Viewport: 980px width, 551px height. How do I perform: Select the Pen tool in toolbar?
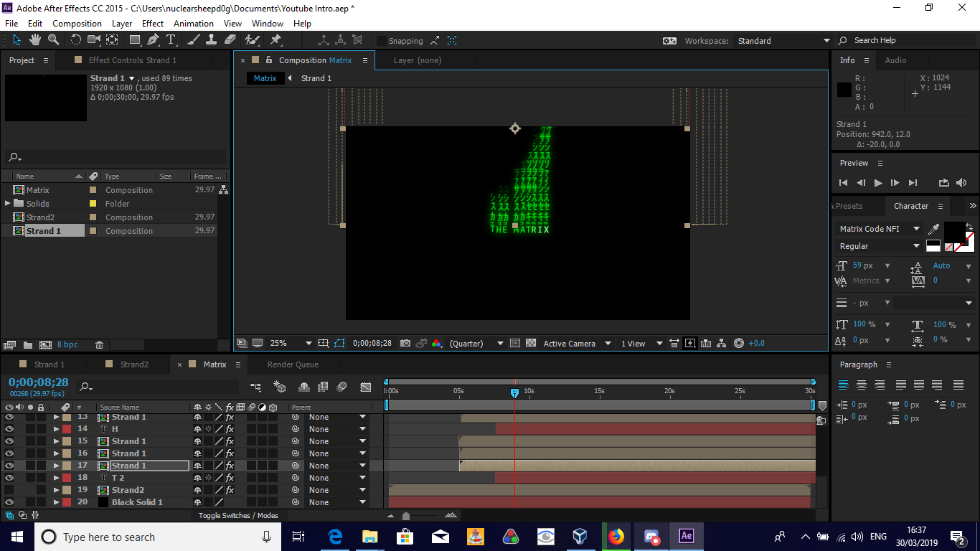[152, 40]
